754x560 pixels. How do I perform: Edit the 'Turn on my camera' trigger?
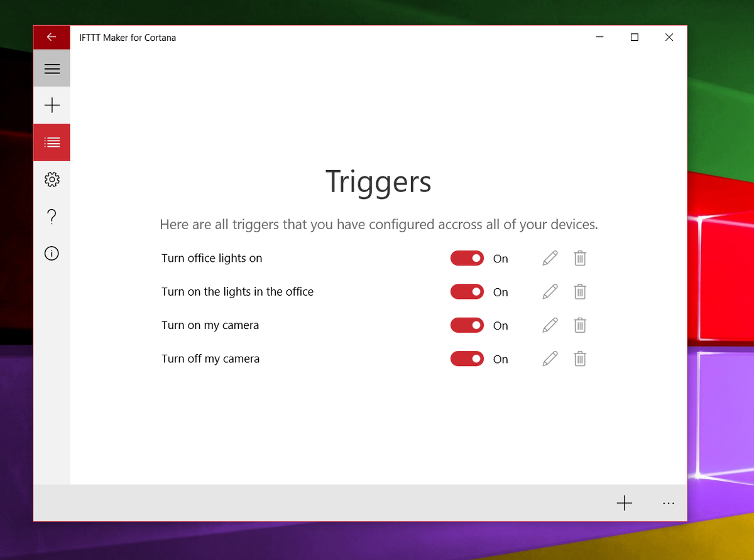pos(549,325)
